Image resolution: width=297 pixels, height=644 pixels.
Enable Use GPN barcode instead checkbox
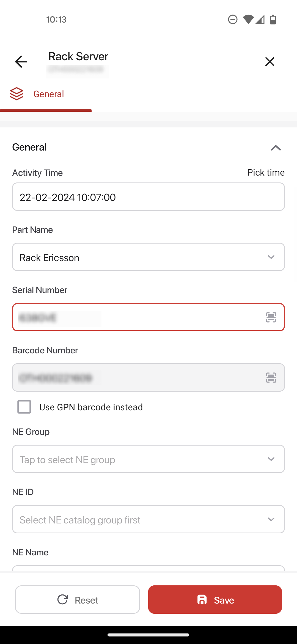click(x=24, y=407)
